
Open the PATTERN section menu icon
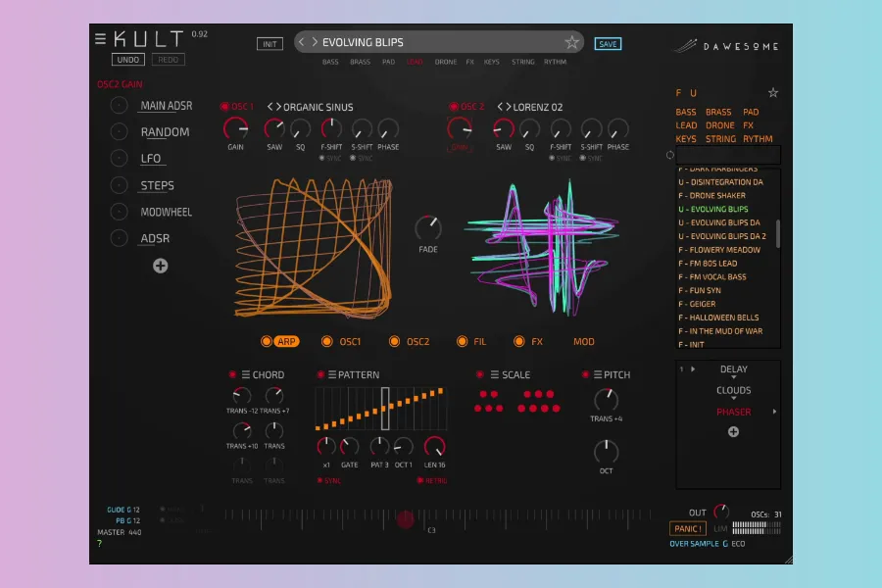click(332, 375)
